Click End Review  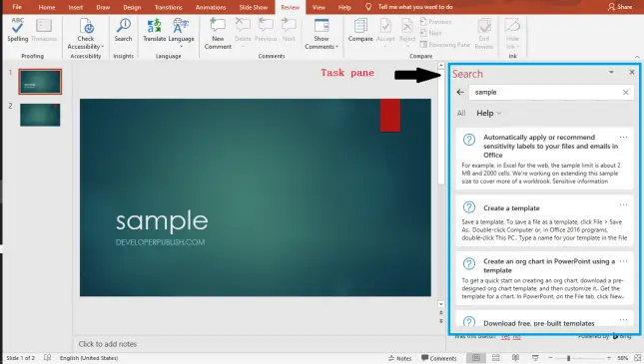[484, 34]
